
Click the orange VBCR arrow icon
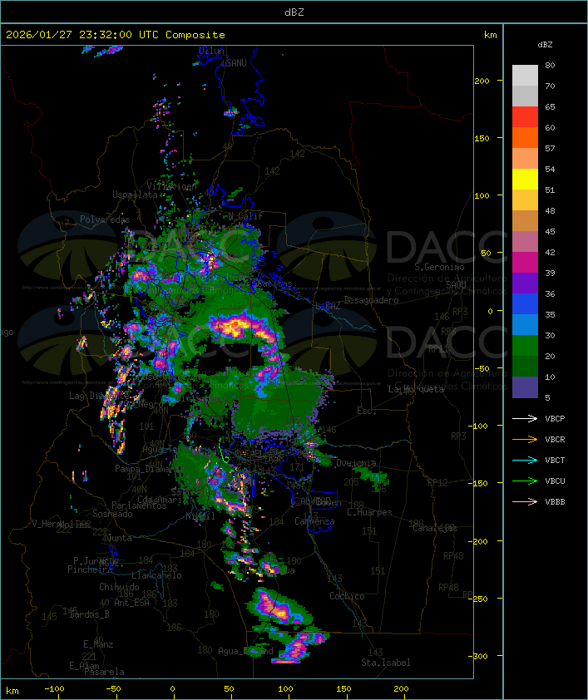[525, 439]
